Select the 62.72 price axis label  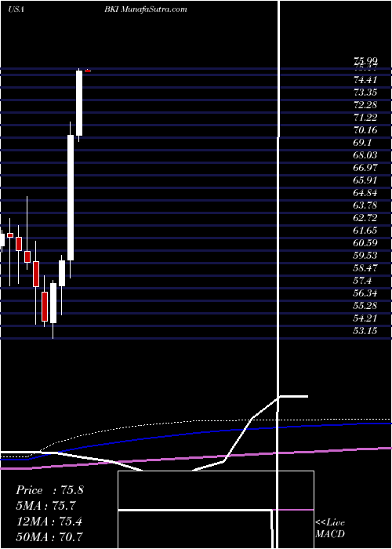click(x=365, y=218)
